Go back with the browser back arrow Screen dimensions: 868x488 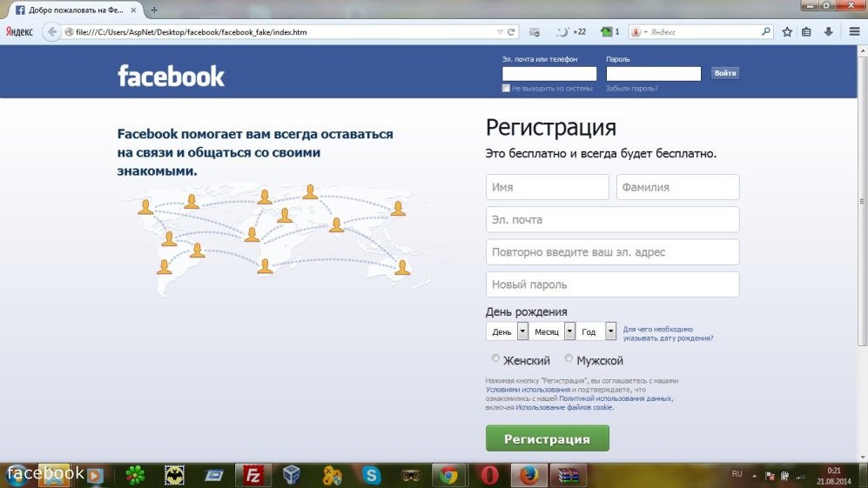click(x=52, y=32)
